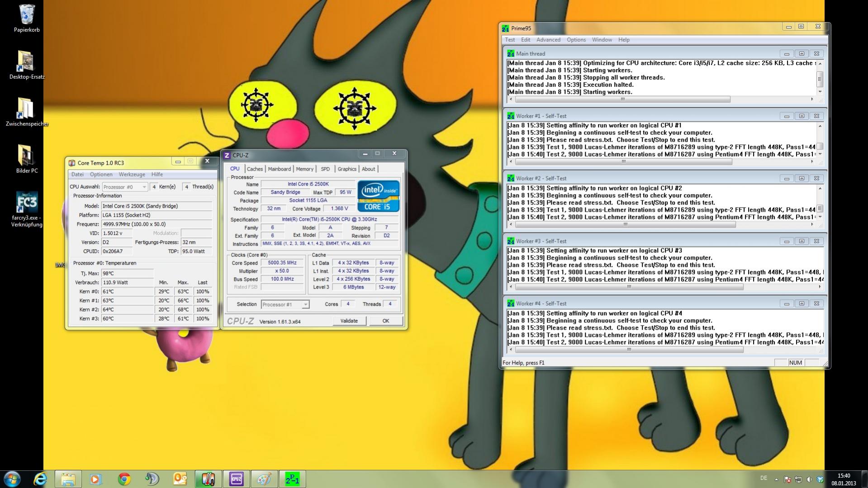
Task: Launch Windows Media Player from taskbar
Action: tap(95, 479)
